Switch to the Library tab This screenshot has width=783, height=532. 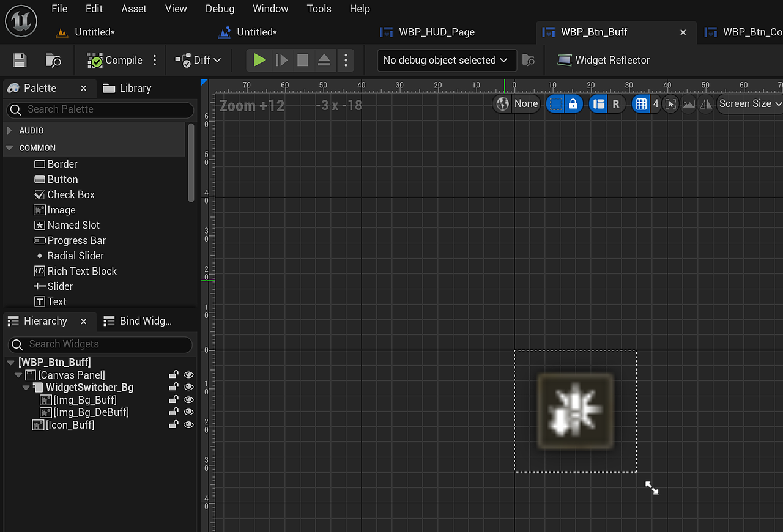(127, 88)
